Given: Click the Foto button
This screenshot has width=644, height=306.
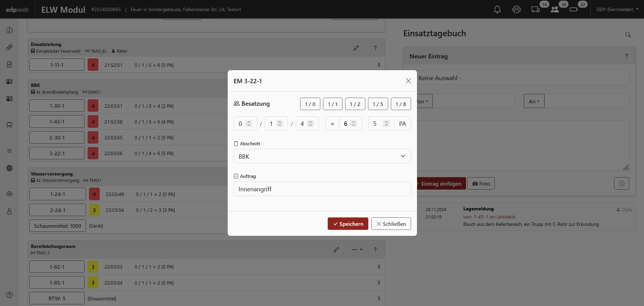Looking at the screenshot, I should (x=481, y=184).
